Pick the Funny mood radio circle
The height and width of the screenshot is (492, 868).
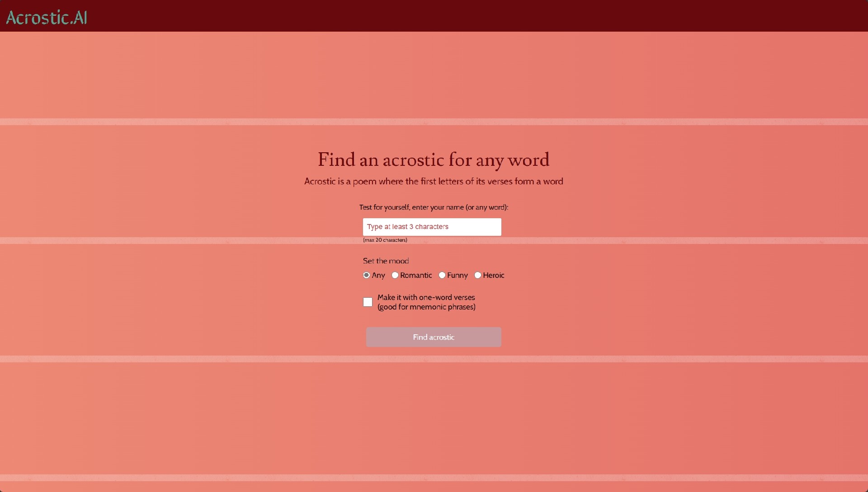tap(442, 275)
